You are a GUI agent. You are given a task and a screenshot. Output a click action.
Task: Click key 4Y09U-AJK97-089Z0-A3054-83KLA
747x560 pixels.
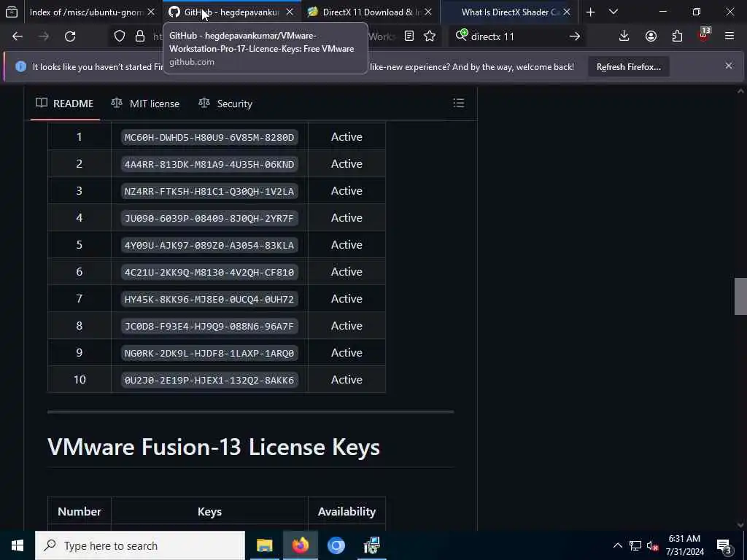pyautogui.click(x=209, y=245)
